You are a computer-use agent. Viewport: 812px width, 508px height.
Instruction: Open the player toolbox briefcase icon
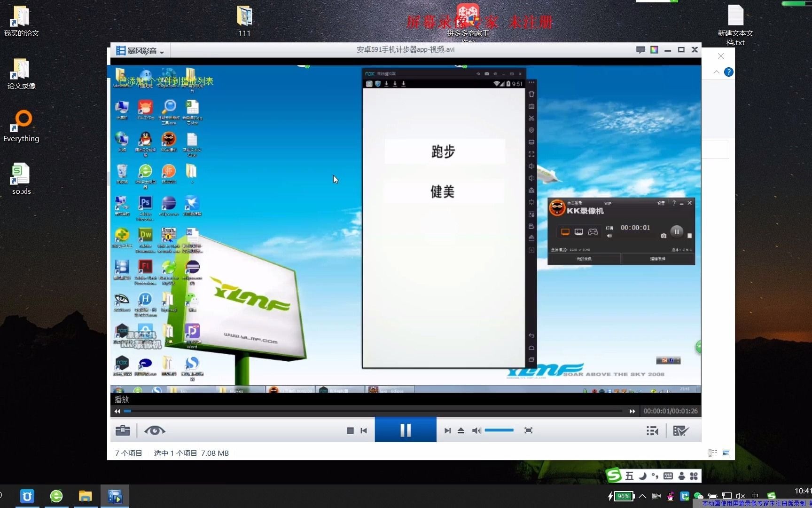pyautogui.click(x=123, y=430)
